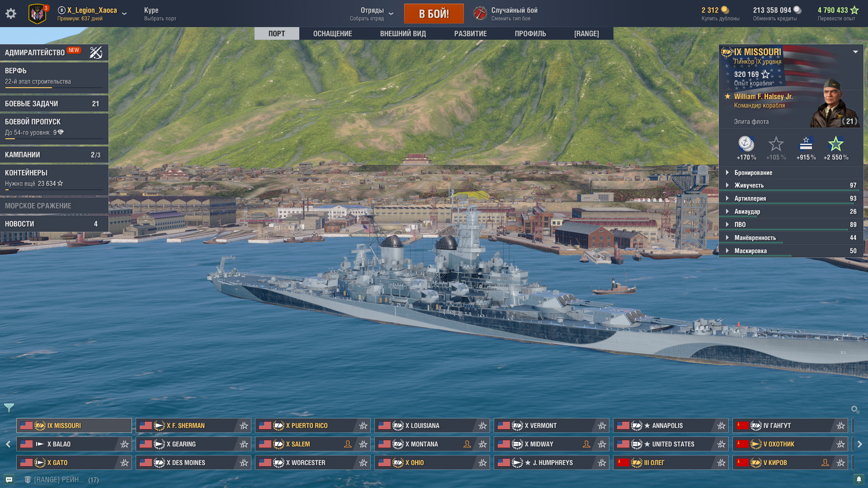The width and height of the screenshot is (868, 488).
Task: Open carousel settings gear icon
Action: tap(855, 409)
